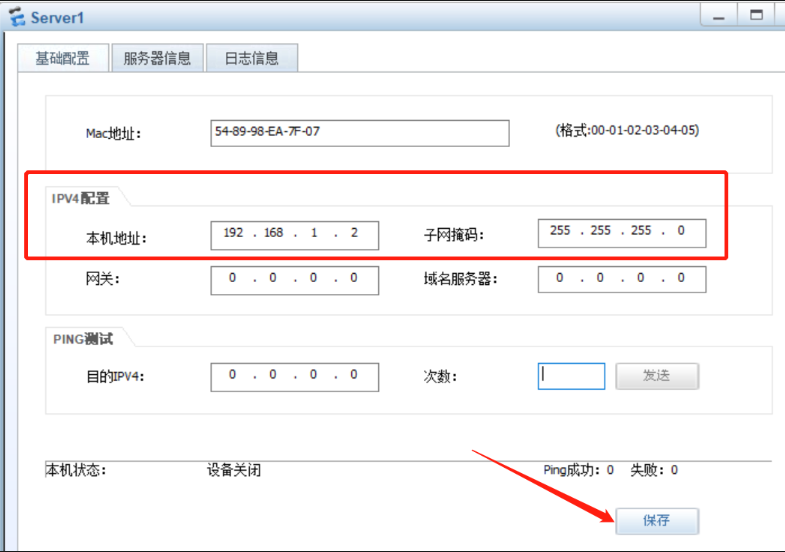The width and height of the screenshot is (785, 552).
Task: Click the 网关: label
Action: coord(103,279)
